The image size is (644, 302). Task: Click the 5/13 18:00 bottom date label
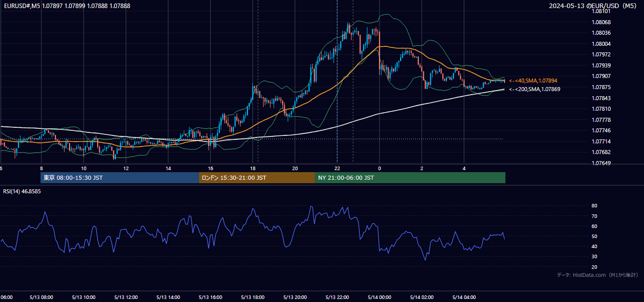coord(253,297)
